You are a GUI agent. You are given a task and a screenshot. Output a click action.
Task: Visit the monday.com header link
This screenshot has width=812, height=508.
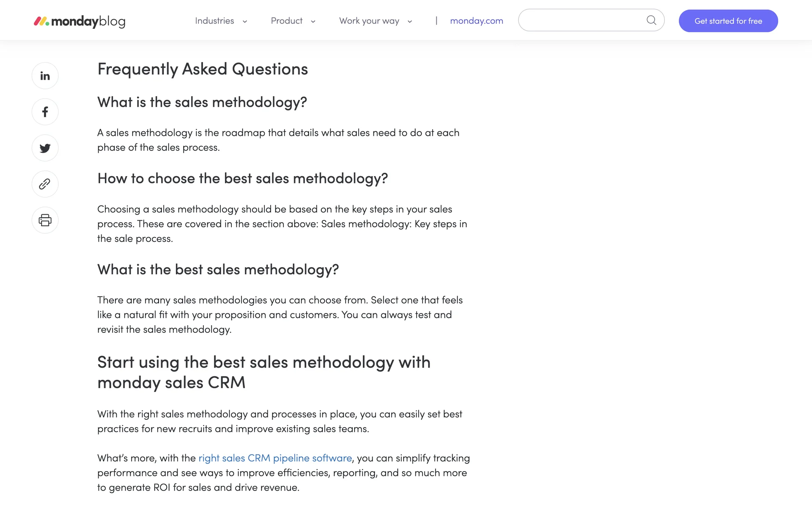476,21
